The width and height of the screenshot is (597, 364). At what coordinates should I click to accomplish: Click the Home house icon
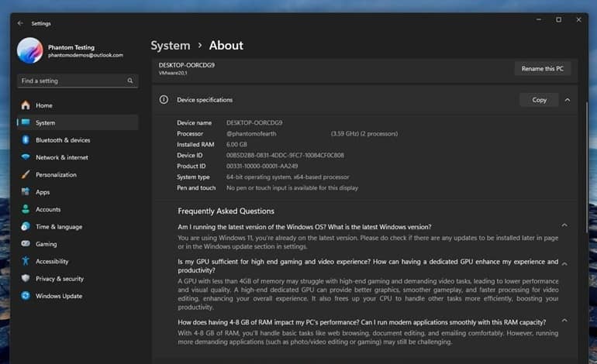[x=26, y=105]
